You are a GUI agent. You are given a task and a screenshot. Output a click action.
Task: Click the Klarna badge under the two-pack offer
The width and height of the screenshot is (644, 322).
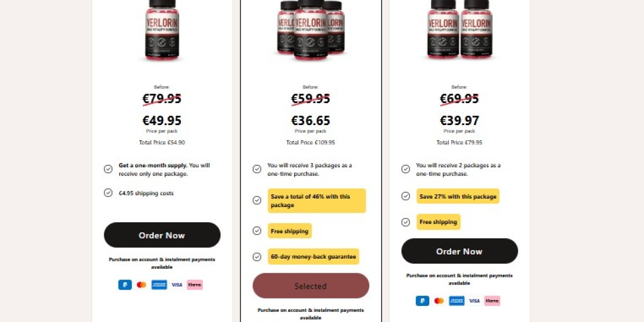pos(492,301)
